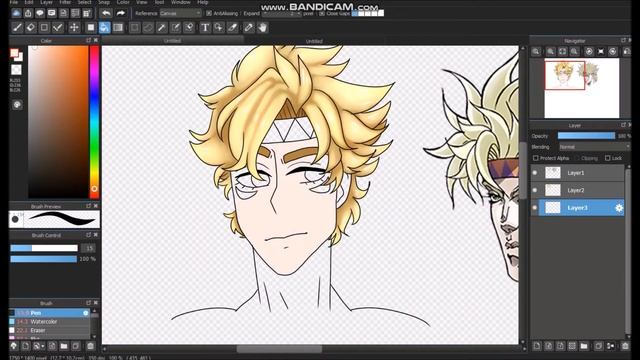Open Pen brush settings gear
The image size is (640, 360).
coord(86,313)
